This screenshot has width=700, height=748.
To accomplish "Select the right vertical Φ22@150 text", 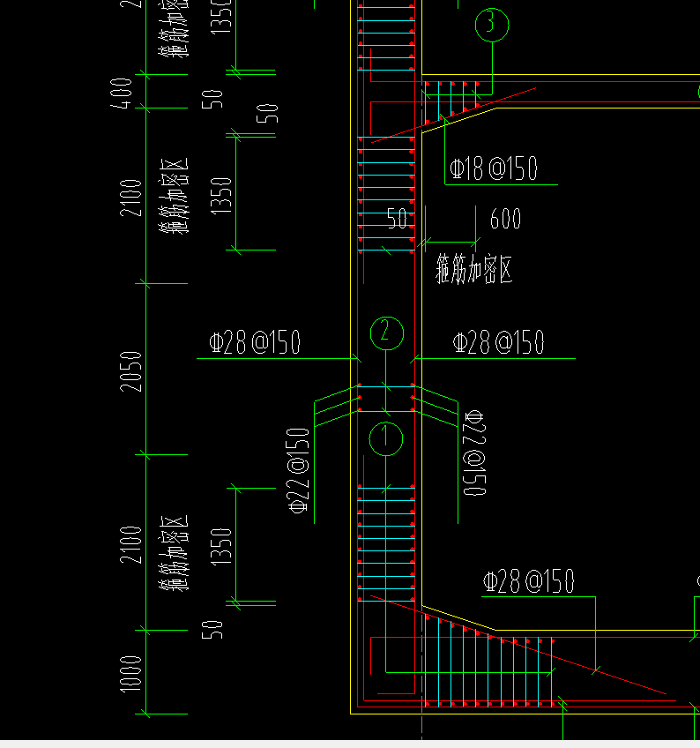I will pos(474,453).
